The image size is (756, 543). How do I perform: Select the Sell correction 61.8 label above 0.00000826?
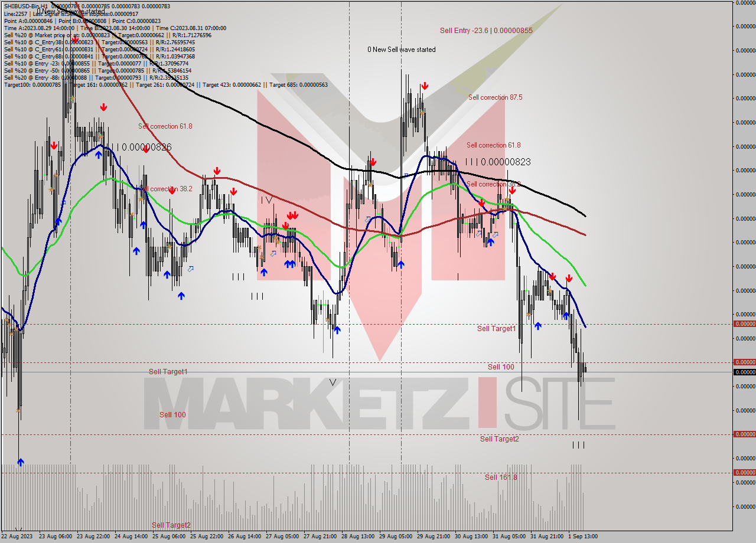pos(165,126)
